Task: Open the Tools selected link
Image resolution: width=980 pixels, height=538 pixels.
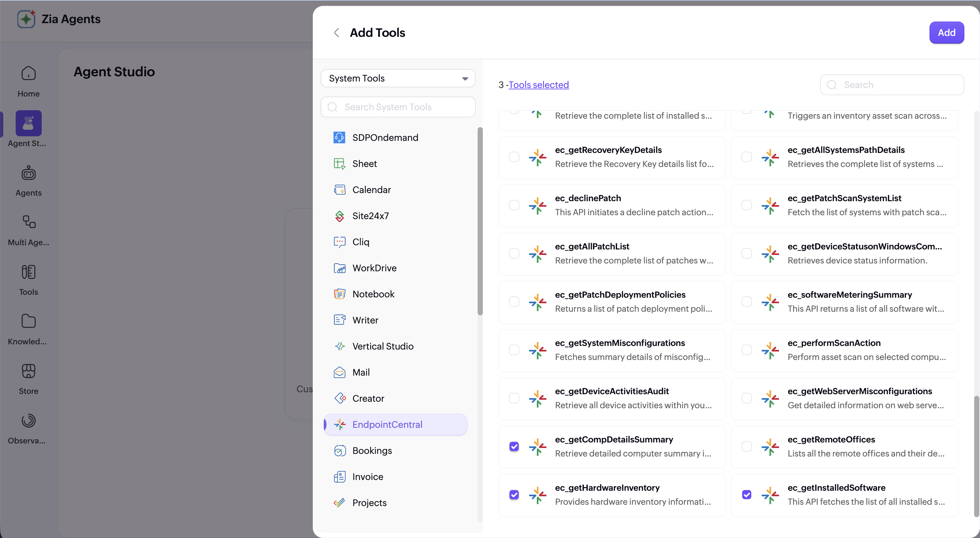Action: pos(539,84)
